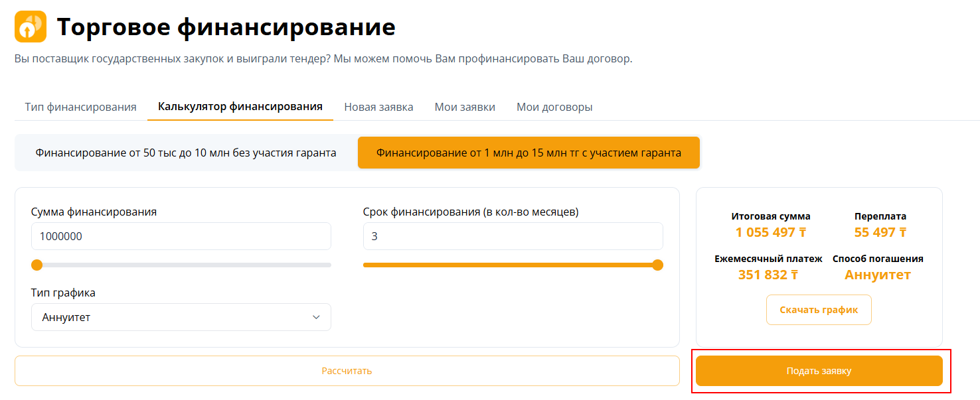Click the Рассчитать button
Image resolution: width=980 pixels, height=400 pixels.
click(x=347, y=371)
